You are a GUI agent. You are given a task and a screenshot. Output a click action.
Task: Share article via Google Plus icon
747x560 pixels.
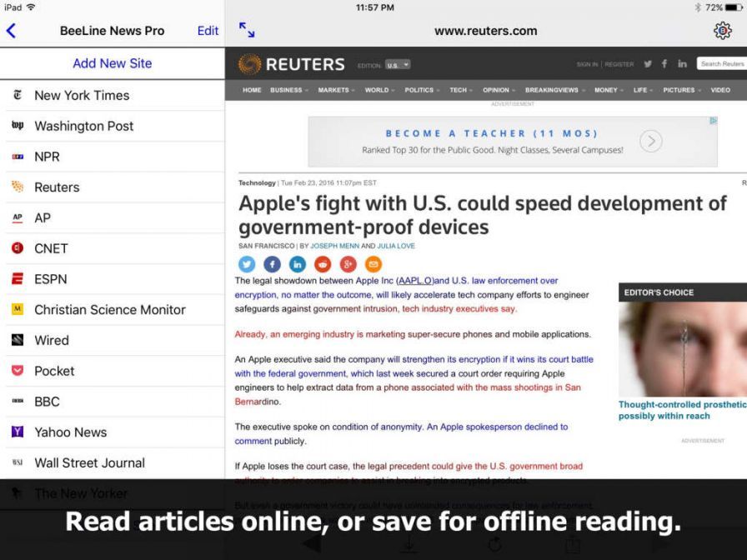tap(348, 264)
